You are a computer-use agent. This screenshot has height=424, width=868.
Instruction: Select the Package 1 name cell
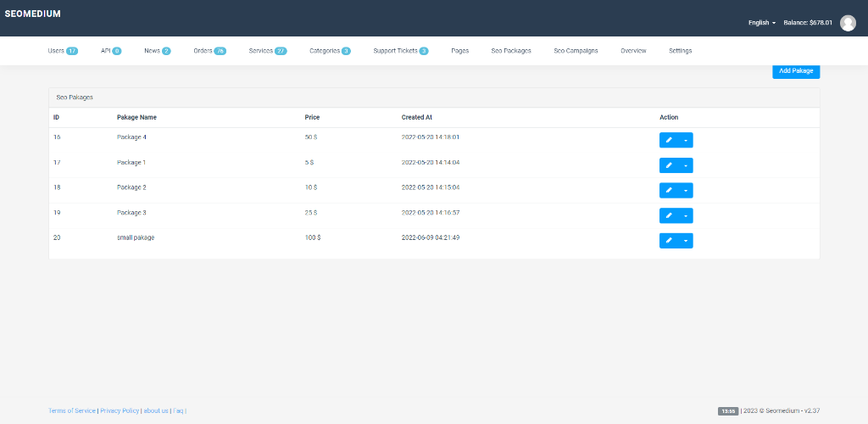[131, 162]
